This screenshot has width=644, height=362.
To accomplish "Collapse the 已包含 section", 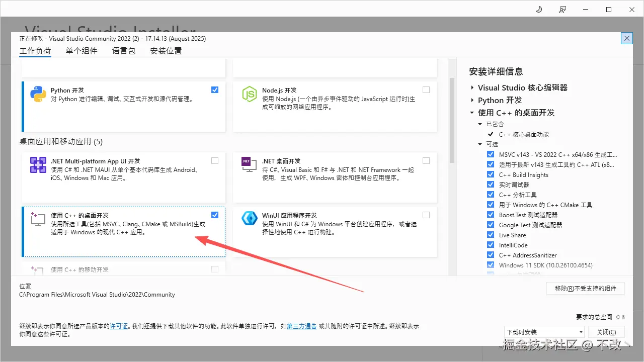I will (x=480, y=124).
